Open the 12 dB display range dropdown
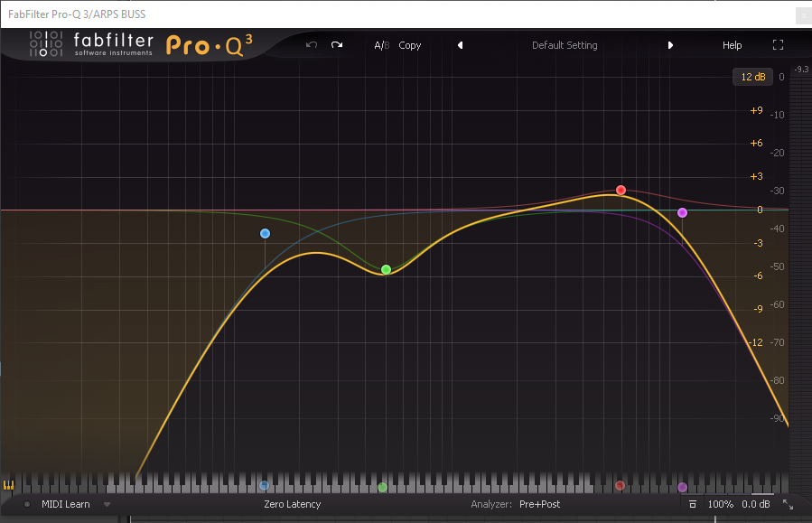The image size is (812, 523). [752, 77]
